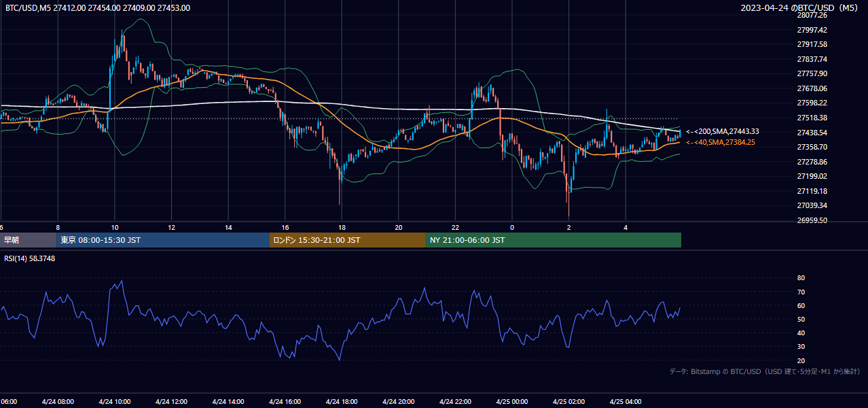This screenshot has width=868, height=408.
Task: Click price axis value 28077.26
Action: 812,15
